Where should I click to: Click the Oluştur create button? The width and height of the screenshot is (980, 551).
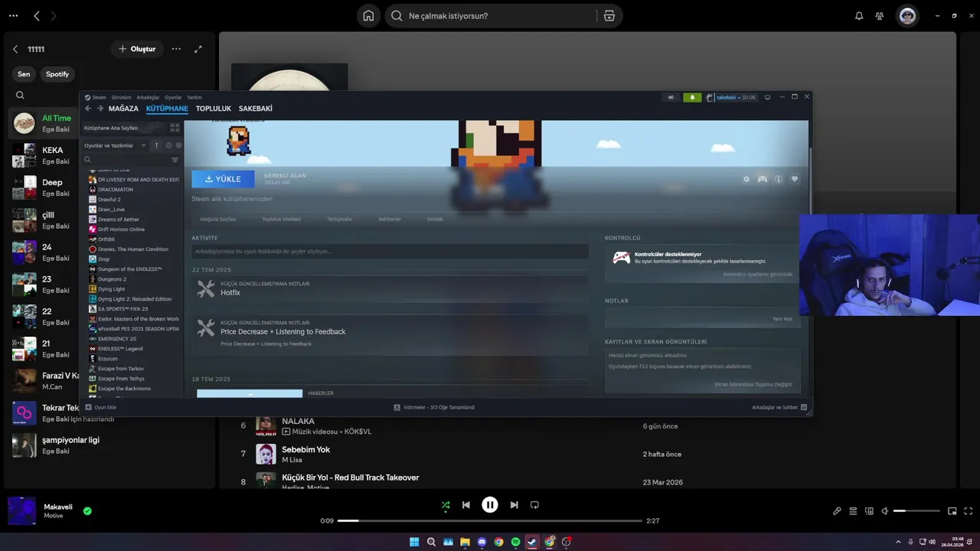tap(137, 49)
